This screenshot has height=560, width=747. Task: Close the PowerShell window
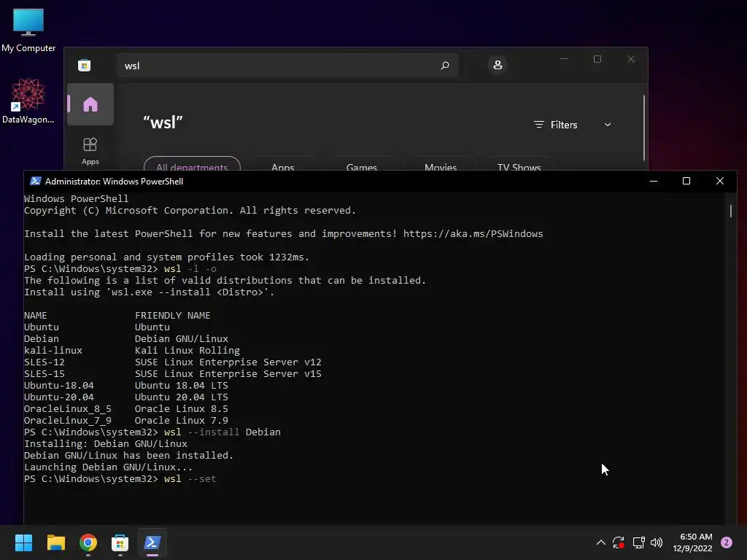(x=720, y=181)
